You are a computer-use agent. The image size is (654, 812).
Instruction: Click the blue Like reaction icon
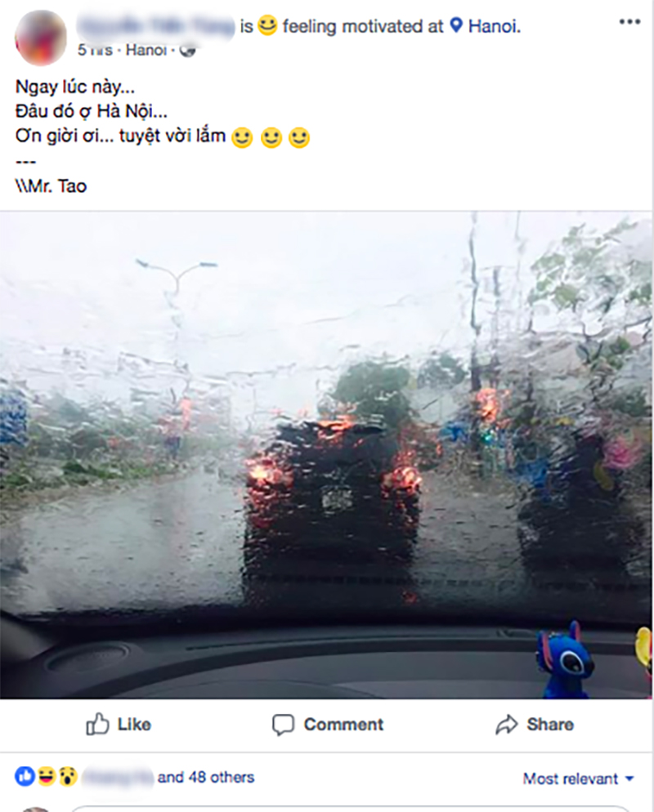[25, 777]
